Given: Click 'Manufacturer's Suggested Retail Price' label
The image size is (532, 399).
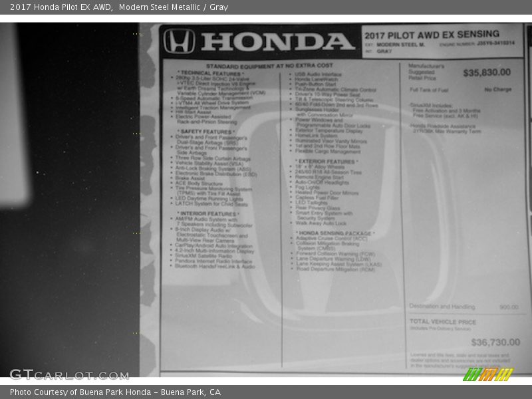Looking at the screenshot, I should coord(426,72).
